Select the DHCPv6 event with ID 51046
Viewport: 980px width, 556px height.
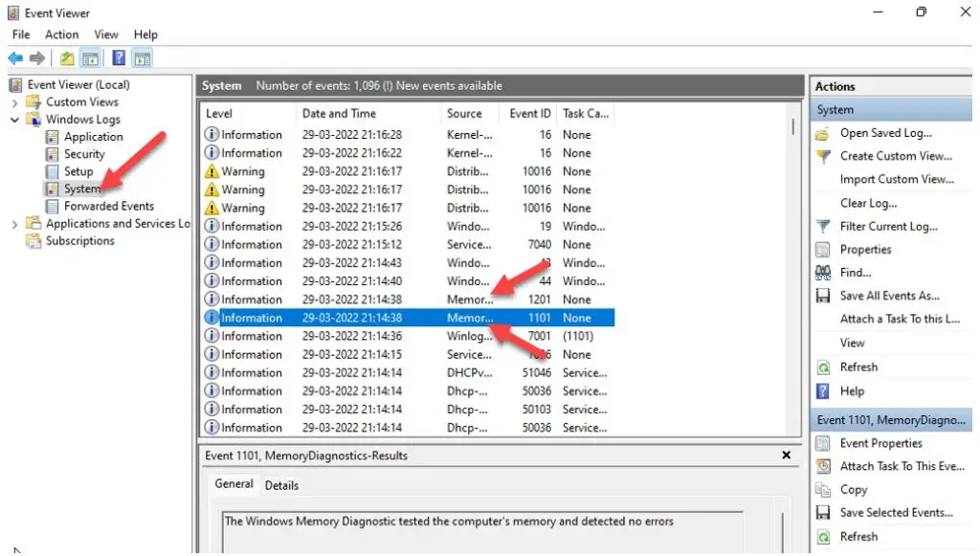pyautogui.click(x=408, y=372)
